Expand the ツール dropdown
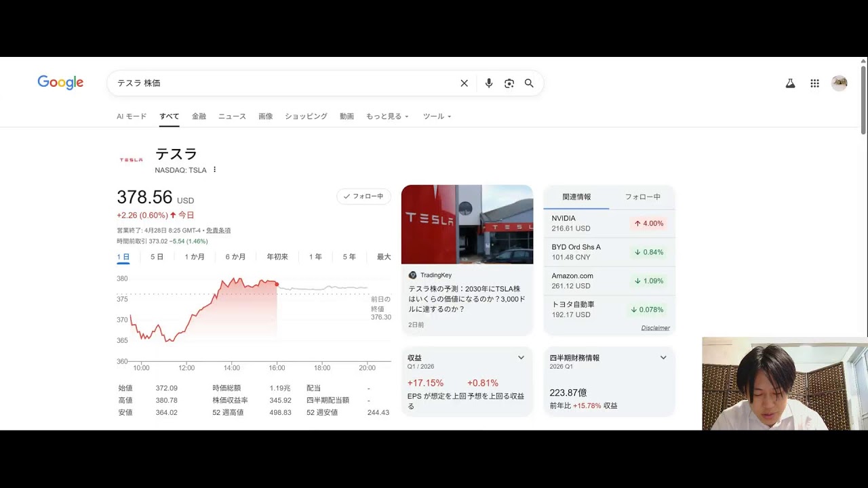Screen dimensions: 868x488 437,117
